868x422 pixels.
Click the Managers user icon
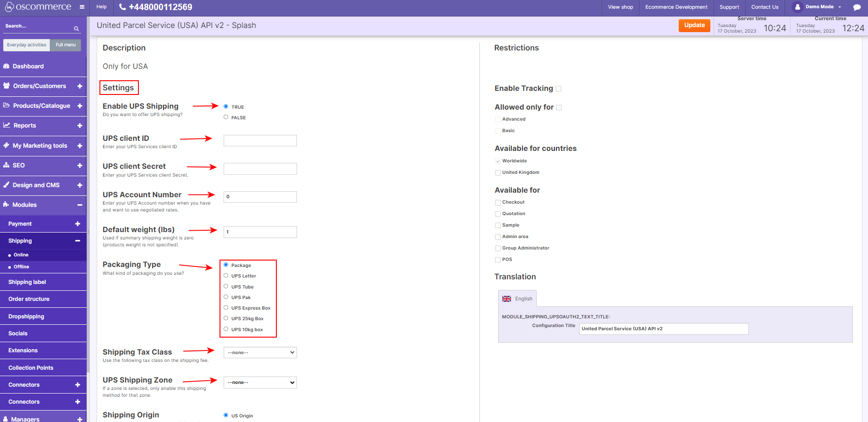click(x=5, y=419)
